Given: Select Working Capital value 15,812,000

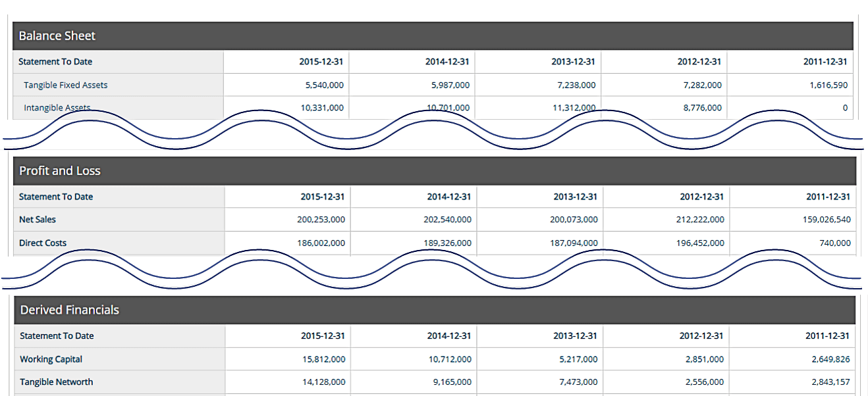Looking at the screenshot, I should tap(323, 360).
